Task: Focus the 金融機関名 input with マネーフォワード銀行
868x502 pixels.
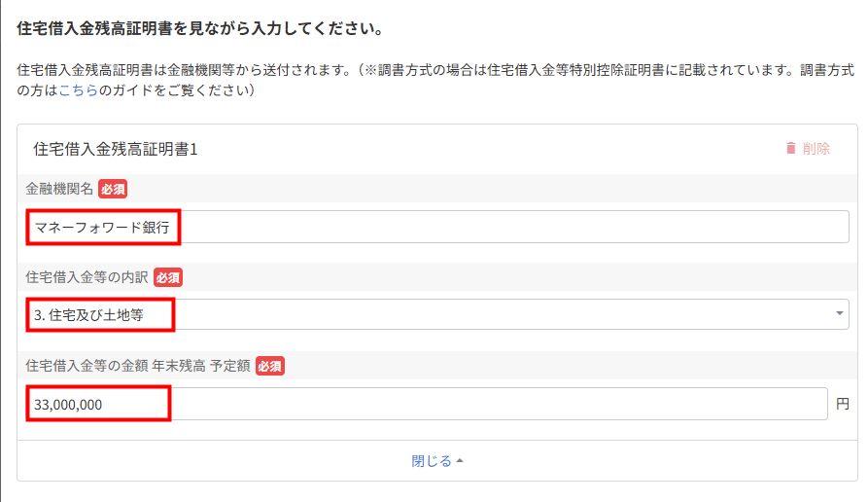Action: tap(437, 227)
